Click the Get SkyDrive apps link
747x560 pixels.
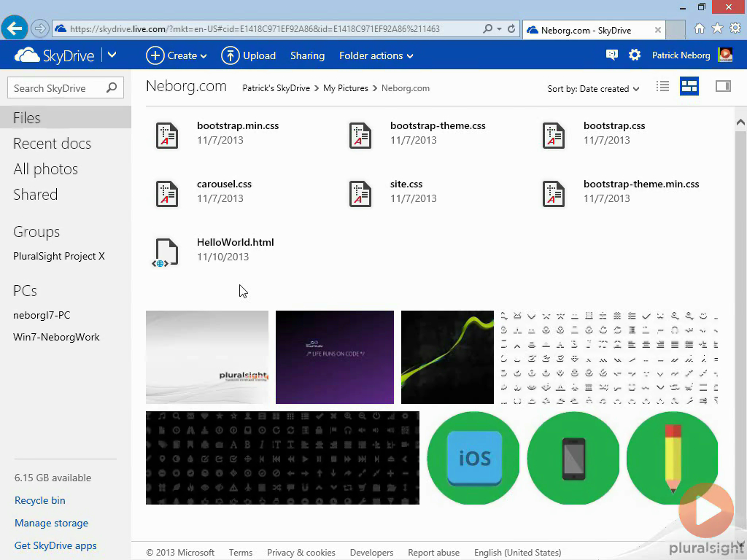point(55,545)
